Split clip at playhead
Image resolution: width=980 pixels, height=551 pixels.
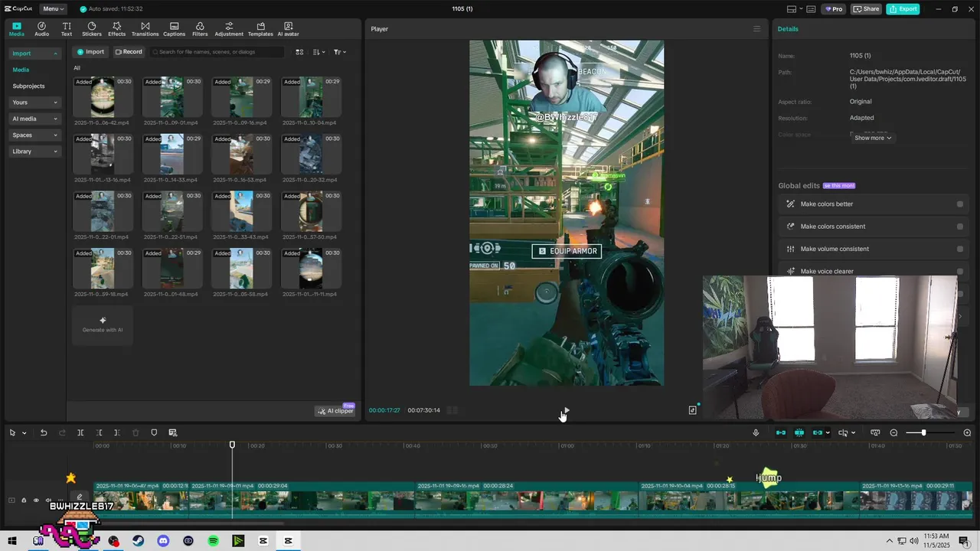(x=80, y=433)
